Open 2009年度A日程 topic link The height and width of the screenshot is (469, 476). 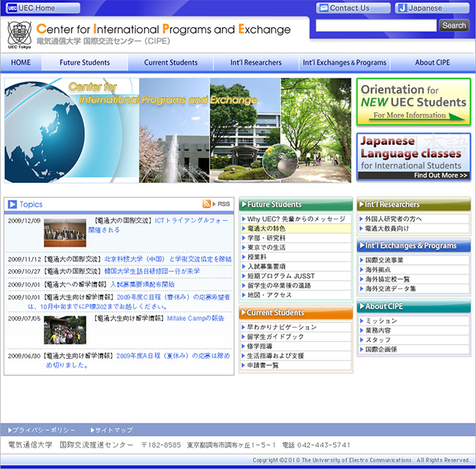(x=138, y=360)
